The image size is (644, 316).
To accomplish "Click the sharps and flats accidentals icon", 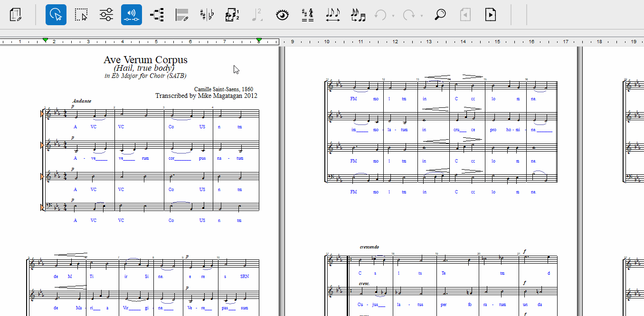I will coord(207,15).
